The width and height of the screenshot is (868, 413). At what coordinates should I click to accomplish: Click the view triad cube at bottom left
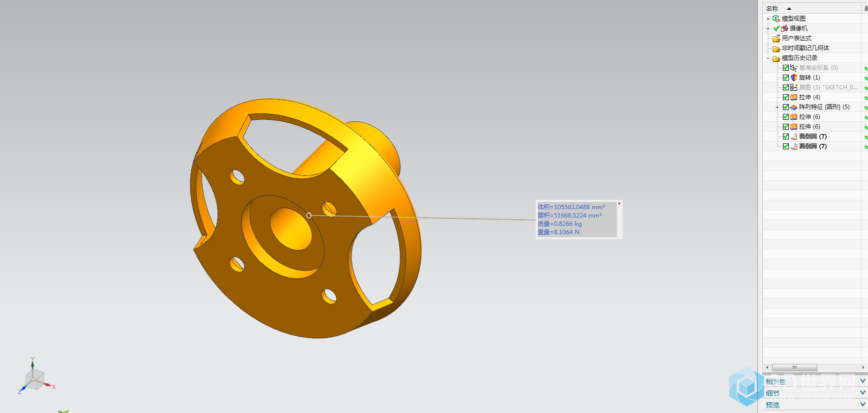(34, 381)
